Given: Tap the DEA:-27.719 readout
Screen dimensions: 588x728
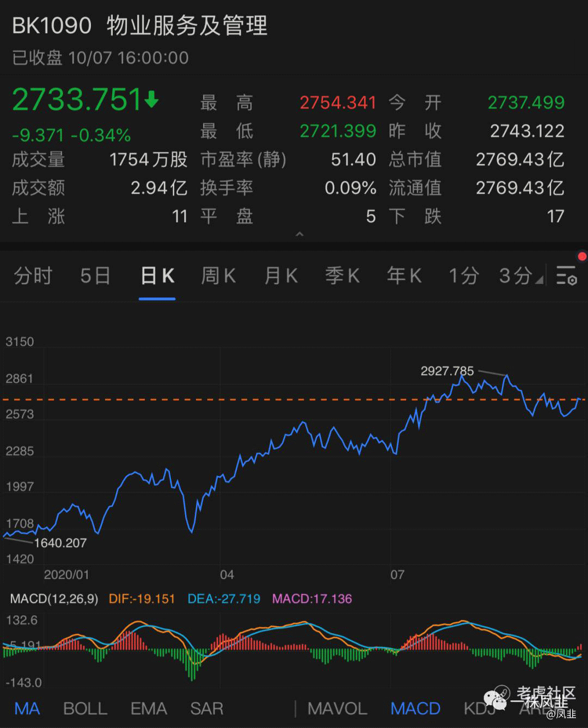Looking at the screenshot, I should coord(224,599).
